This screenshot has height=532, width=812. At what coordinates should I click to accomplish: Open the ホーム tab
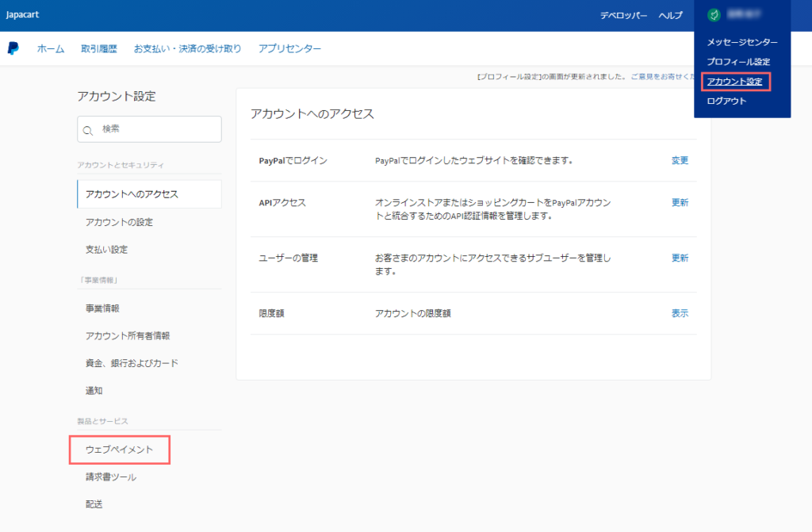pyautogui.click(x=51, y=48)
